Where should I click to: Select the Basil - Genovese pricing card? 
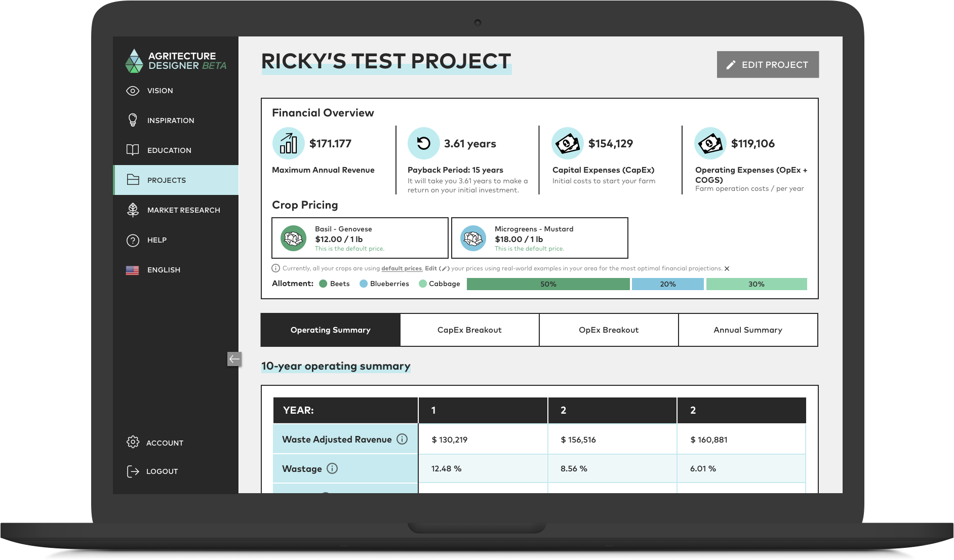[x=360, y=238]
